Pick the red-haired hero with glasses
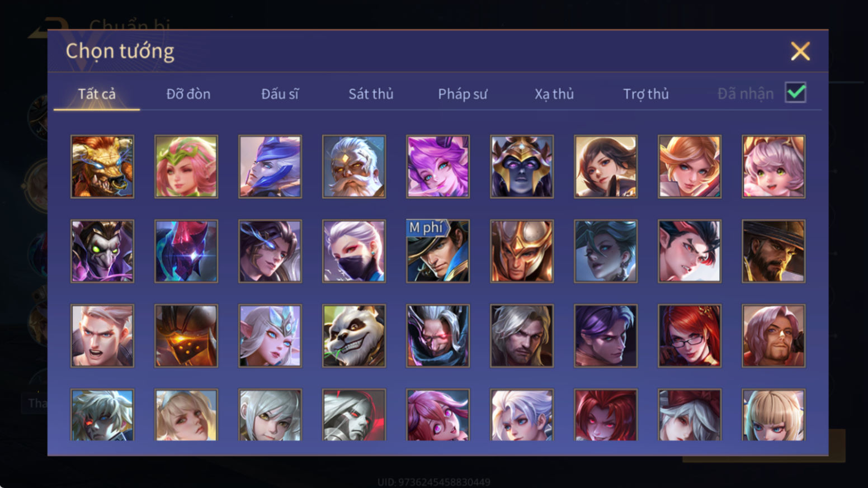Image resolution: width=868 pixels, height=488 pixels. [x=690, y=335]
